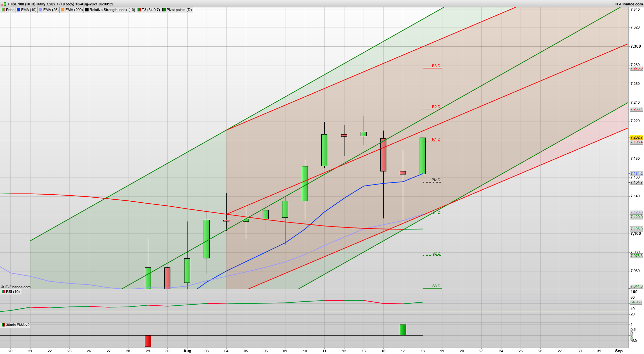This screenshot has height=354, width=644.
Task: Click the RSI value tag 64.963
Action: pyautogui.click(x=636, y=302)
